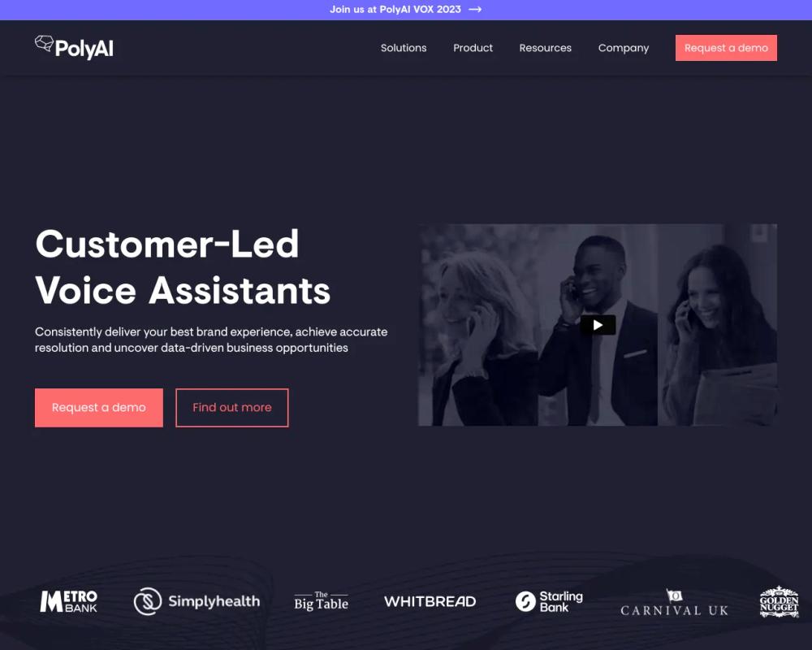Click the hero Request a demo button
The image size is (812, 650).
[x=99, y=407]
